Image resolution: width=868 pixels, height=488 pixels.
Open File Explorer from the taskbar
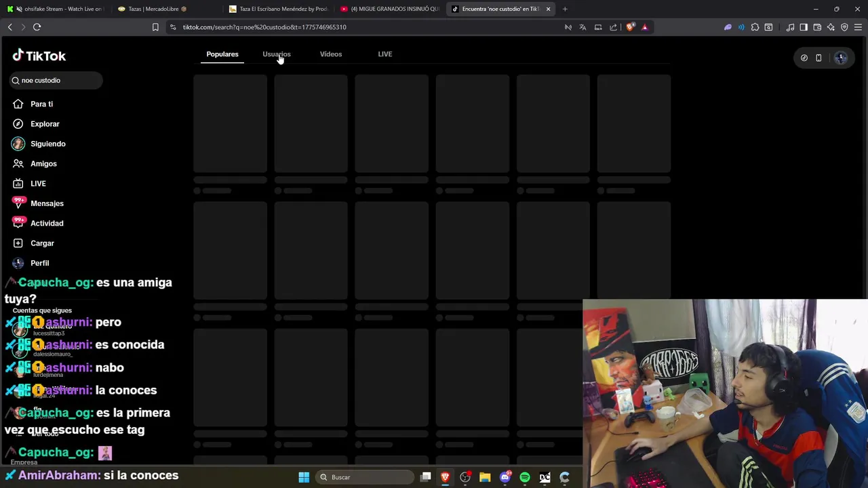485,477
